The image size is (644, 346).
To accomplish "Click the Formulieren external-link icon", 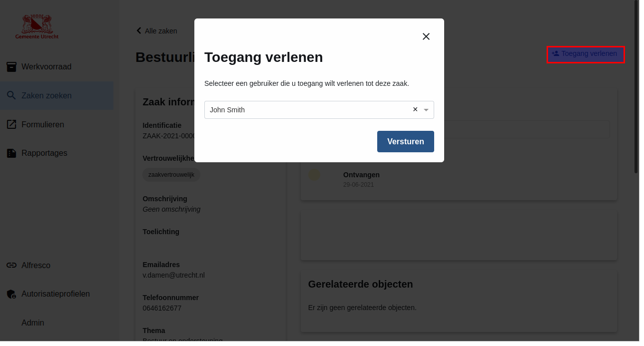I will pyautogui.click(x=11, y=124).
